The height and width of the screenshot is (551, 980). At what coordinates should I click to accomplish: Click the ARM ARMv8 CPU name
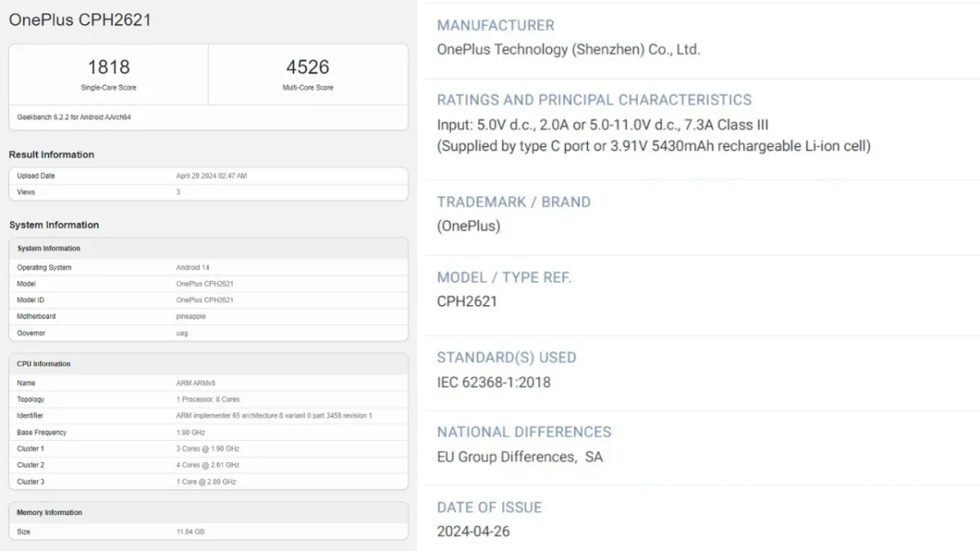click(197, 383)
